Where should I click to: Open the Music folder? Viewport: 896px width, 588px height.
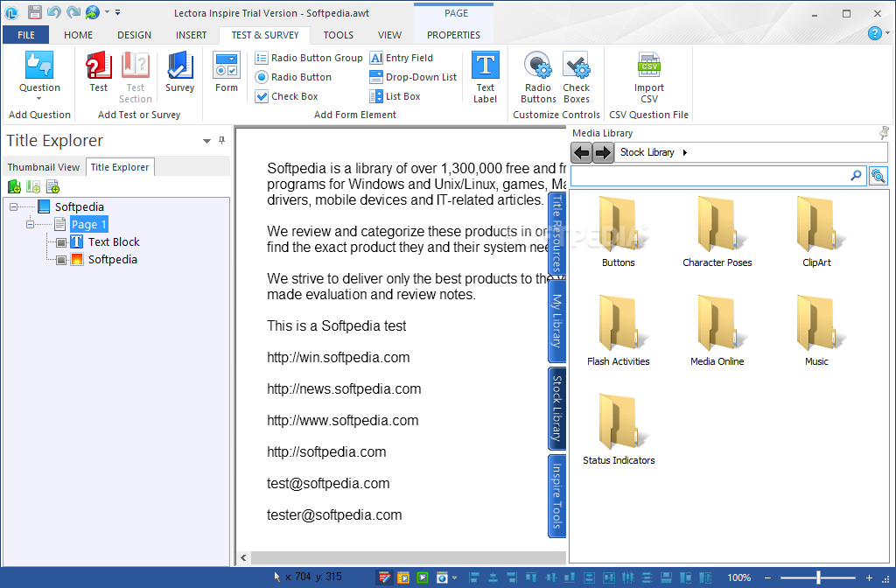(816, 330)
